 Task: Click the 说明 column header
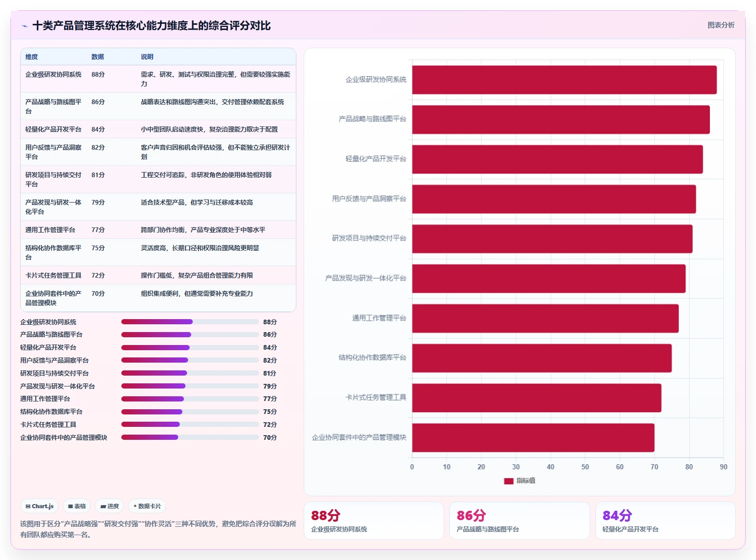pos(147,57)
